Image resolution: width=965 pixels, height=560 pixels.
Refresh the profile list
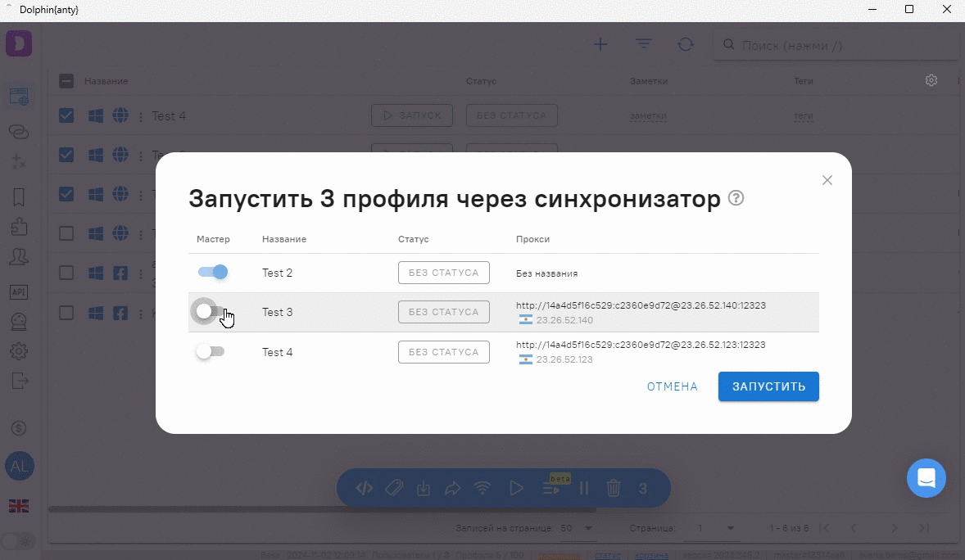pos(686,44)
